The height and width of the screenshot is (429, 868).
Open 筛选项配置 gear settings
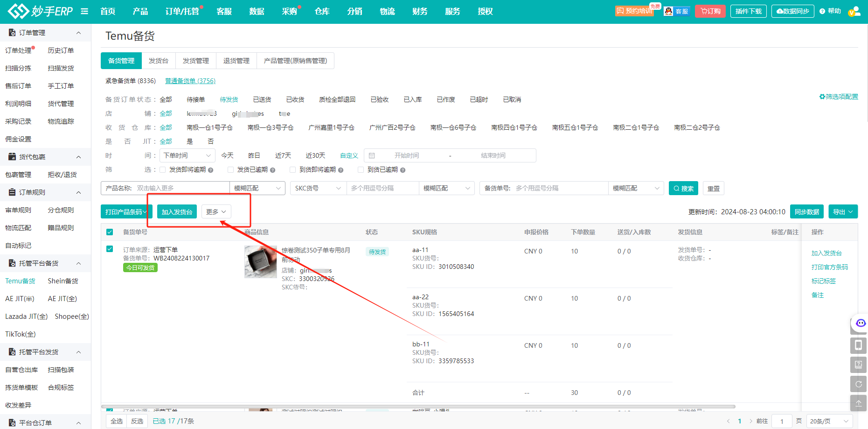(839, 97)
